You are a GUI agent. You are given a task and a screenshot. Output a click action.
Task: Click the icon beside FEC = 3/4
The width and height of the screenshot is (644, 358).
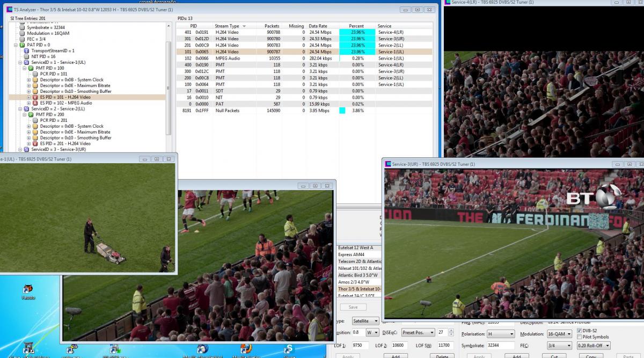point(23,39)
